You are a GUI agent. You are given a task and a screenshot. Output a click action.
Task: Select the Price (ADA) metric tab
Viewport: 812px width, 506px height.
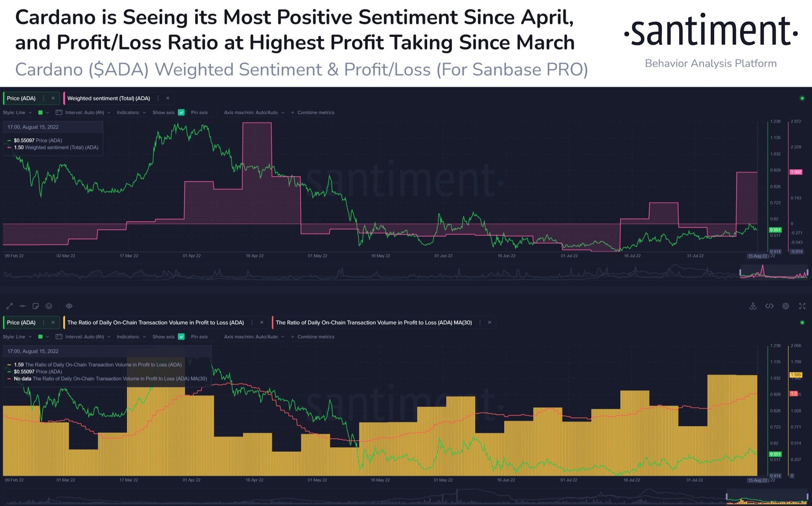click(21, 98)
